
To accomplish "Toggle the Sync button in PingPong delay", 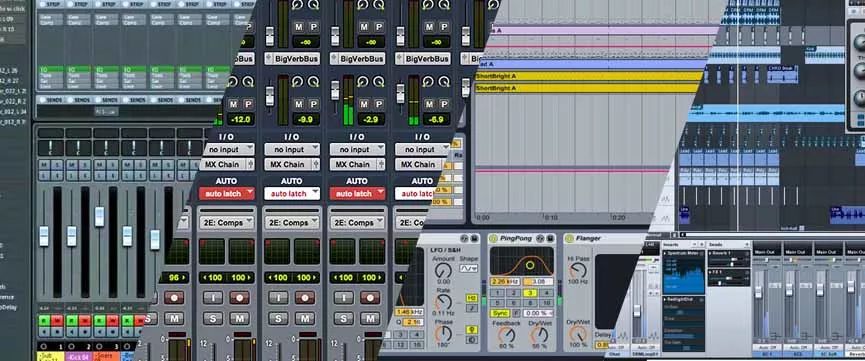I will (499, 313).
